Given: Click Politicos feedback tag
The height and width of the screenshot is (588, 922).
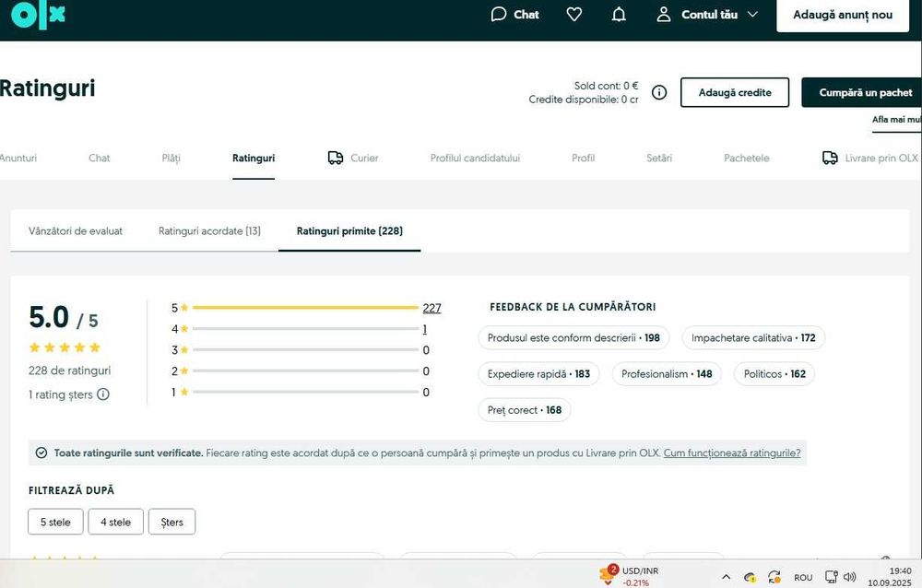Looking at the screenshot, I should [774, 374].
